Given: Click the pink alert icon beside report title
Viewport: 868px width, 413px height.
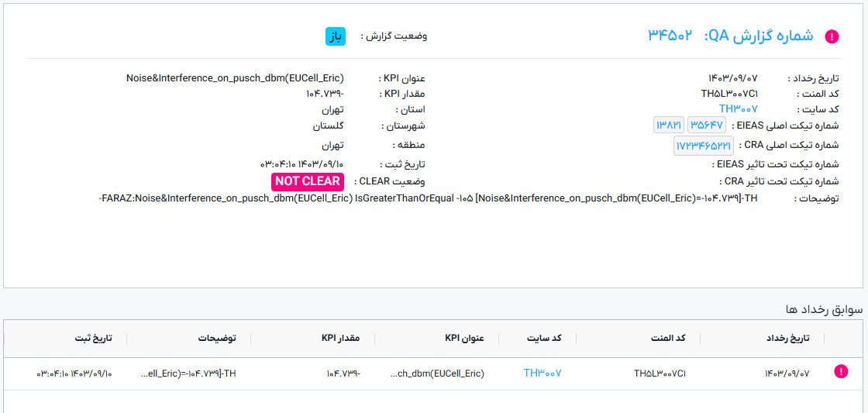Looking at the screenshot, I should pyautogui.click(x=832, y=36).
